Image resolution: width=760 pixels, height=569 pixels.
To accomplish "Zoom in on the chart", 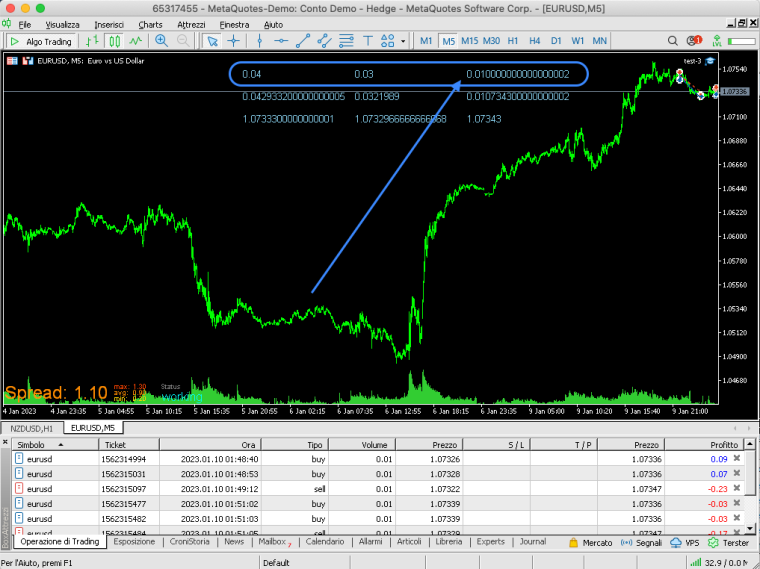I will [x=161, y=41].
